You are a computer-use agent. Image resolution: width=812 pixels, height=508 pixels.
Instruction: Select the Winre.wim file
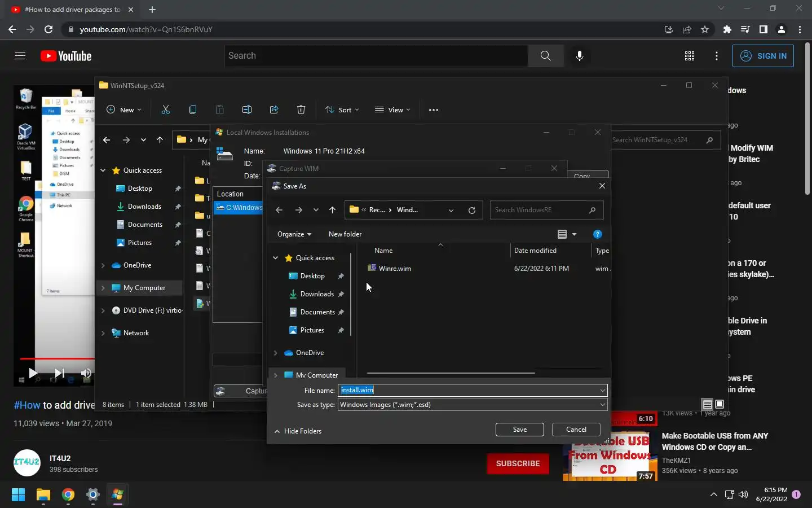395,269
